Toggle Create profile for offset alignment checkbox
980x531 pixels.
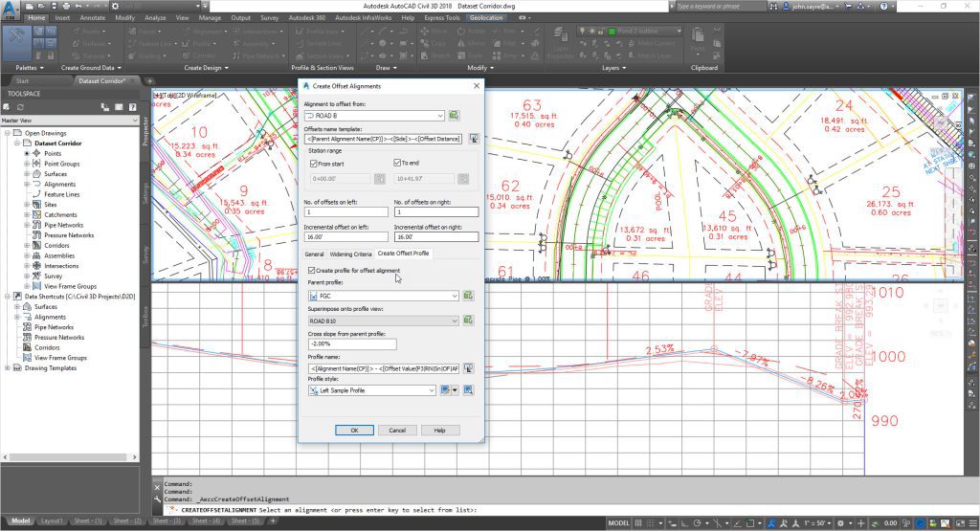pos(311,271)
